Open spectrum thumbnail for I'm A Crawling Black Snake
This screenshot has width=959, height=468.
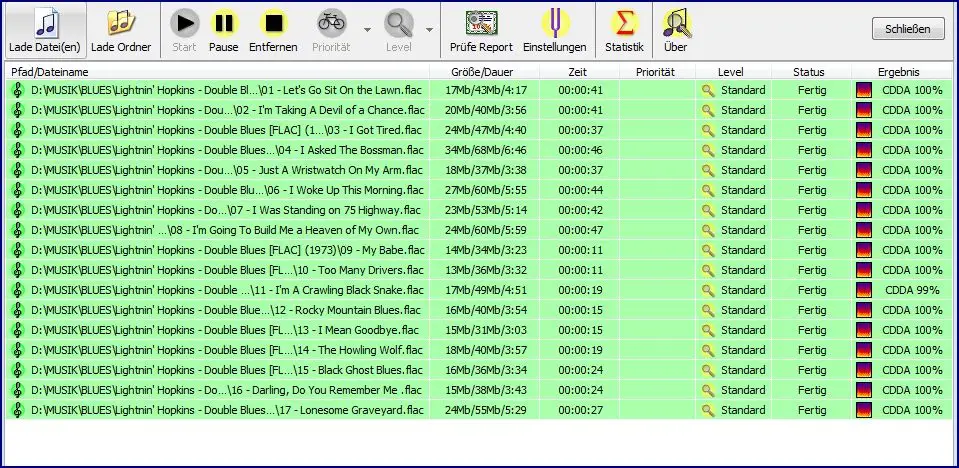point(864,290)
